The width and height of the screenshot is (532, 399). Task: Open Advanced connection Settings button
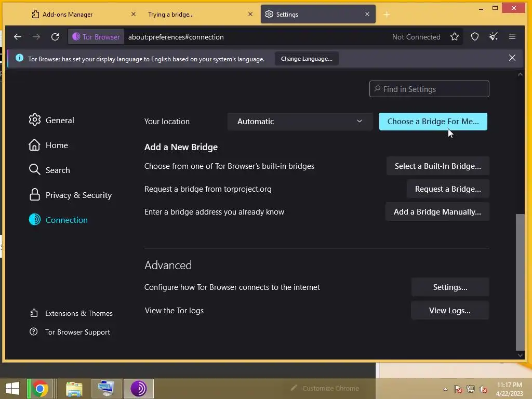click(x=450, y=287)
